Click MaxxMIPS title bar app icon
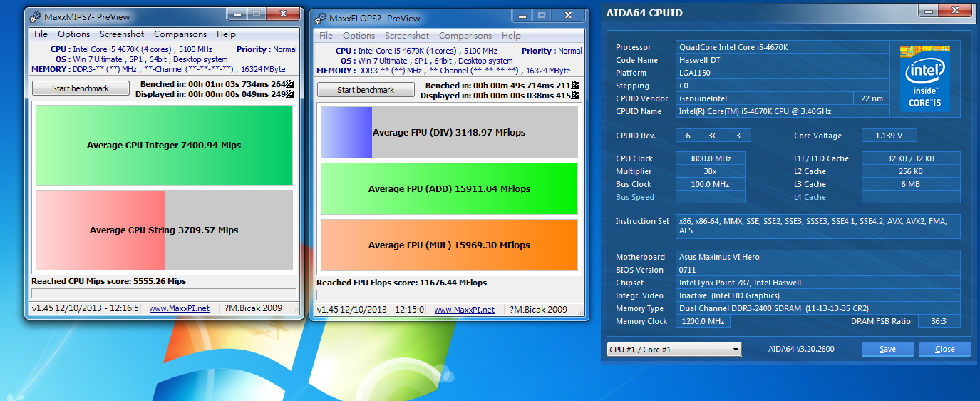Image resolution: width=980 pixels, height=401 pixels. coord(33,16)
